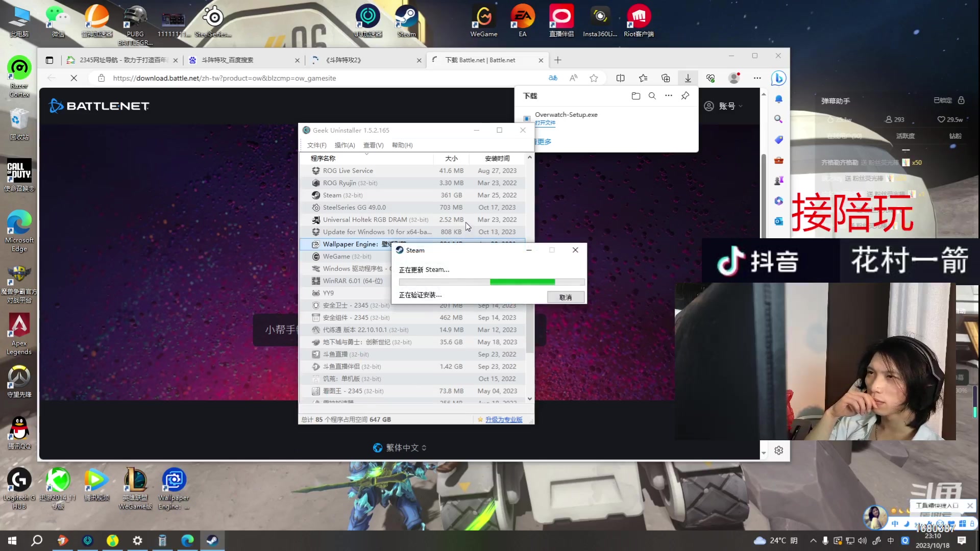
Task: Open 操作(A) menu in Geek Uninstaller
Action: tap(345, 145)
